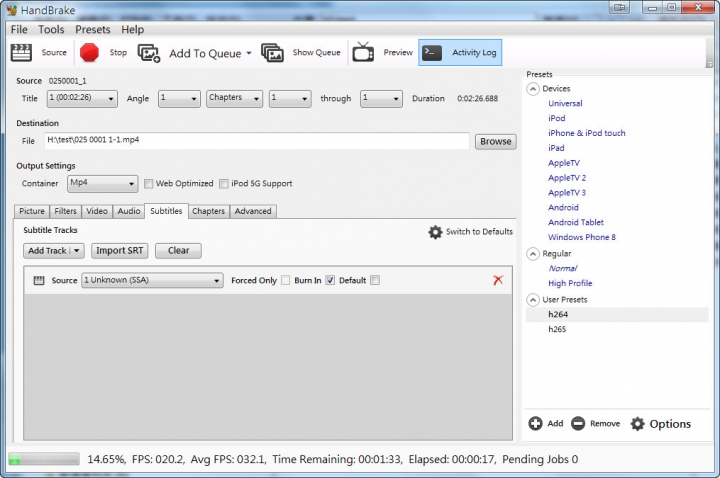Toggle the Forced Only checkbox
Image resolution: width=720 pixels, height=478 pixels.
click(286, 280)
